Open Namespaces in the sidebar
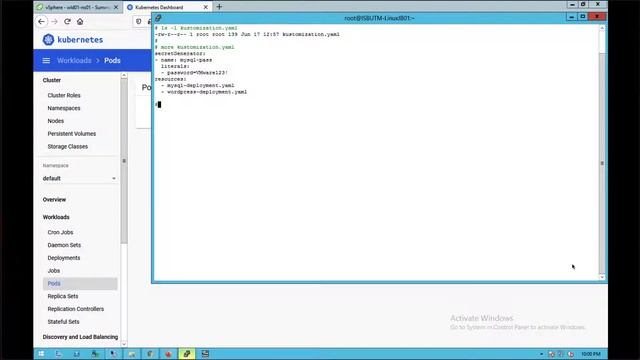The width and height of the screenshot is (640, 360). click(64, 108)
